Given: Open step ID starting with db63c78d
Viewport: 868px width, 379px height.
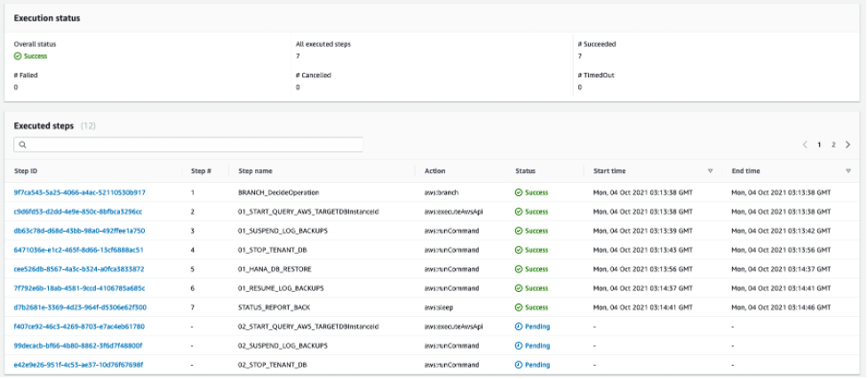Looking at the screenshot, I should click(x=79, y=231).
